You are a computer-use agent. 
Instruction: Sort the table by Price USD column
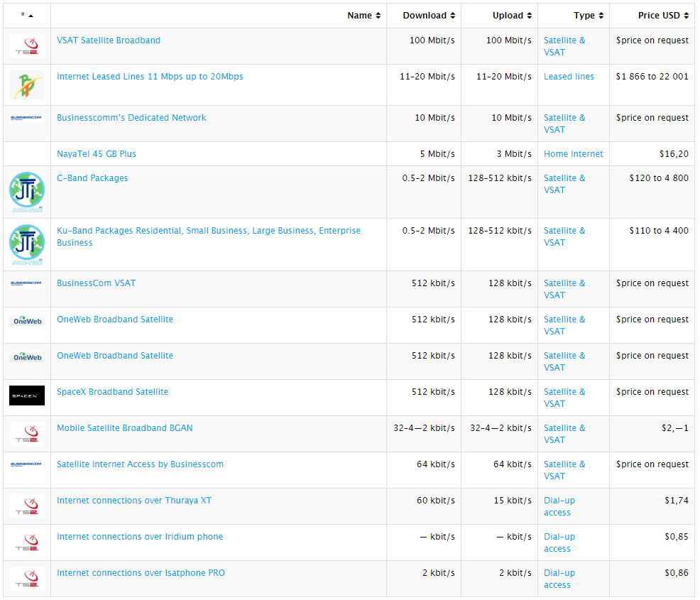tap(663, 16)
